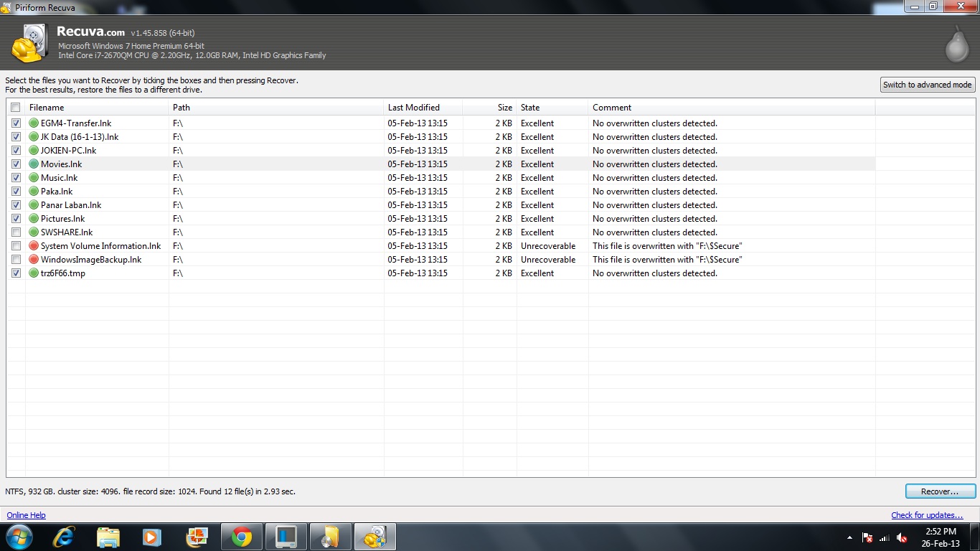Click green status dot for Music.lnk
This screenshot has width=980, height=551.
point(34,178)
